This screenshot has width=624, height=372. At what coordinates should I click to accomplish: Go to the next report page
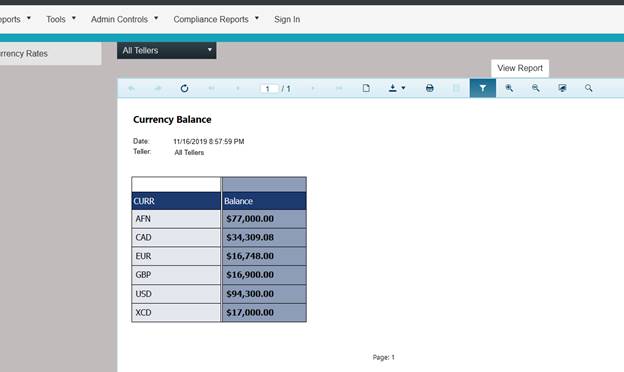(x=313, y=88)
